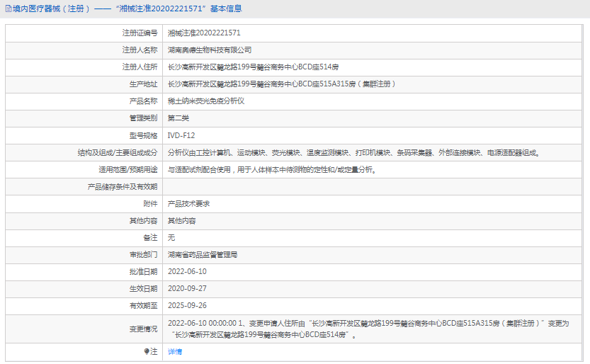Click the 批准日期 label
The width and height of the screenshot is (590, 364).
pos(143,271)
